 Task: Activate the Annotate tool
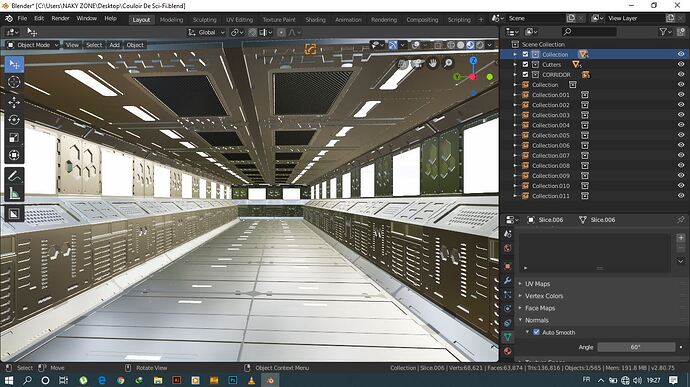(x=14, y=176)
